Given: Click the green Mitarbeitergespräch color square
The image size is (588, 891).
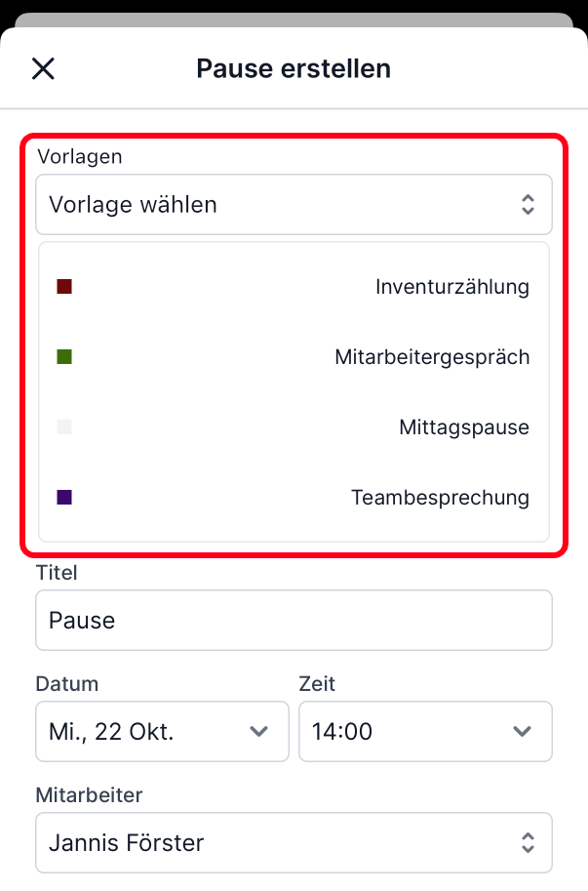Looking at the screenshot, I should (x=64, y=357).
